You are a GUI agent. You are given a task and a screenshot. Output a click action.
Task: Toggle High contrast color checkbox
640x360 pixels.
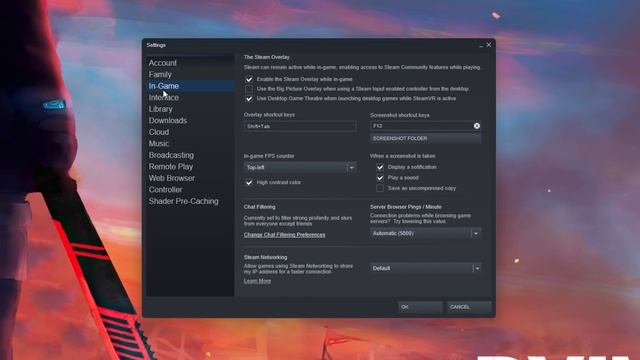pos(249,182)
